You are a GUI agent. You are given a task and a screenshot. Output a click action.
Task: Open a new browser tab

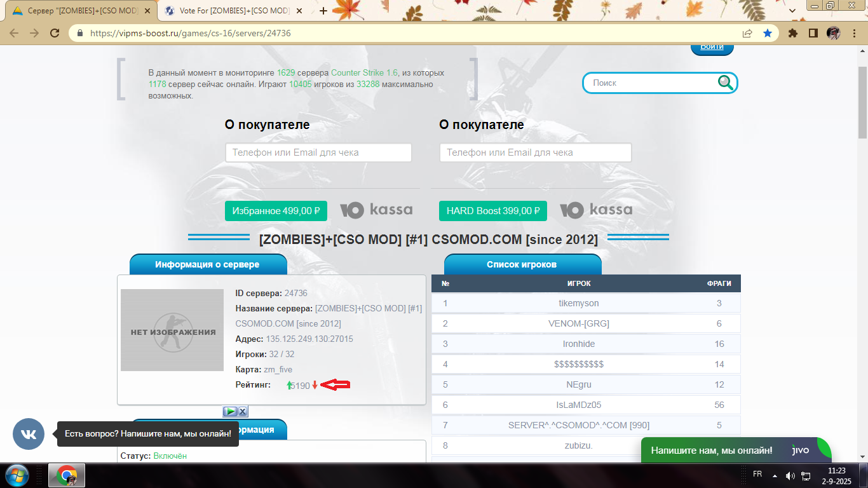click(x=323, y=11)
